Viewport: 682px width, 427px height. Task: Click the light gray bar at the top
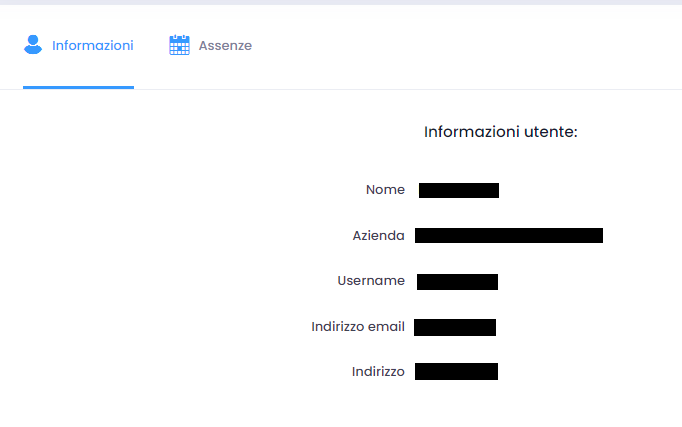point(341,2)
